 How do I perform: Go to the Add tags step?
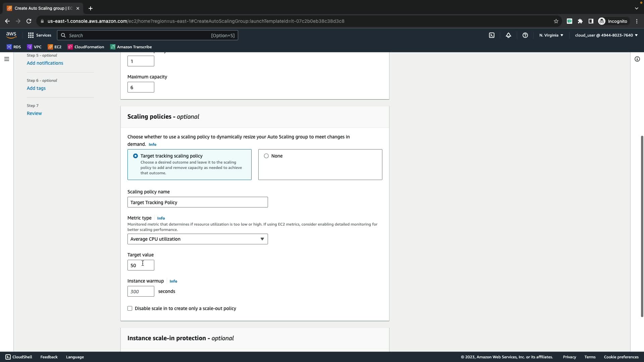pos(36,88)
